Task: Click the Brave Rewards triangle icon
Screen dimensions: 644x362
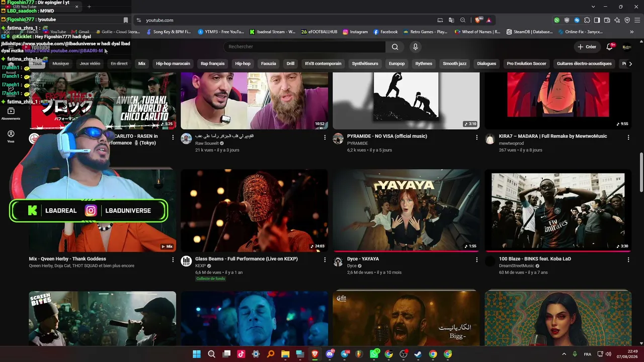Action: [489, 20]
